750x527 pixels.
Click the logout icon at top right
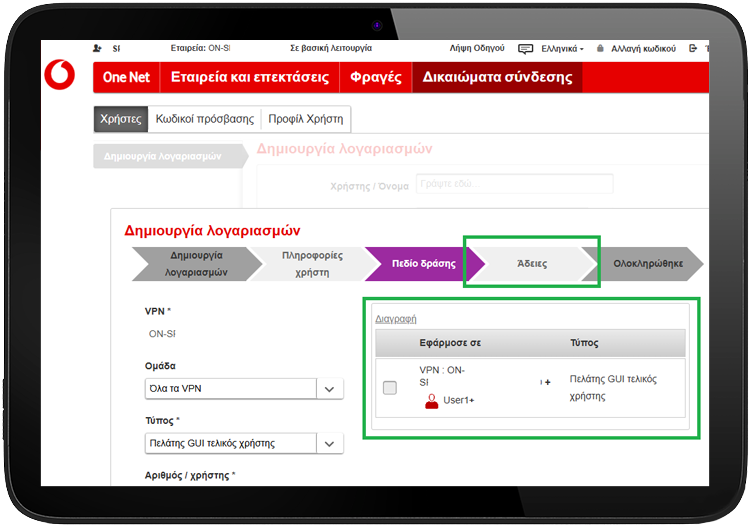[693, 48]
